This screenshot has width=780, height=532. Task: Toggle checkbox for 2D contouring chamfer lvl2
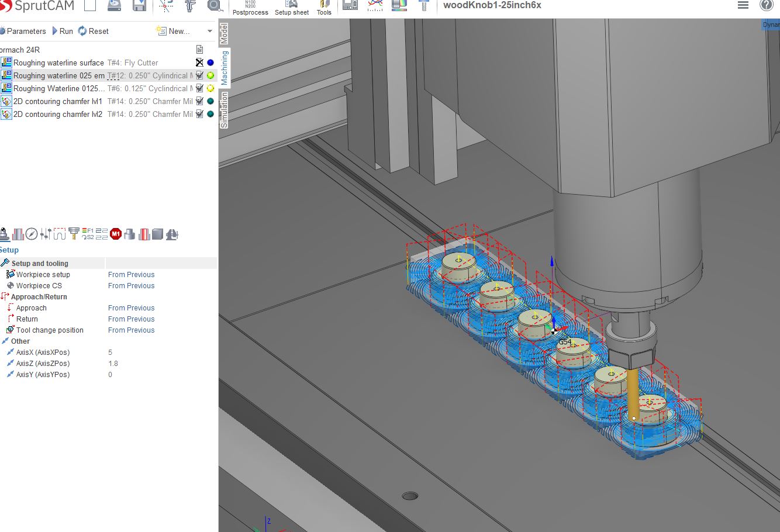point(199,114)
